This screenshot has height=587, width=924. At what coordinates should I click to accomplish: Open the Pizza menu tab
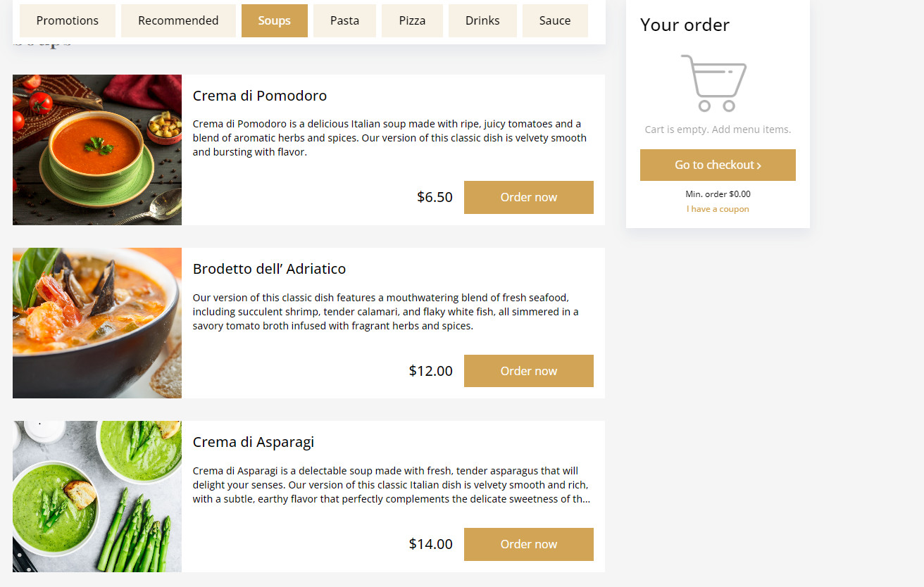[412, 20]
